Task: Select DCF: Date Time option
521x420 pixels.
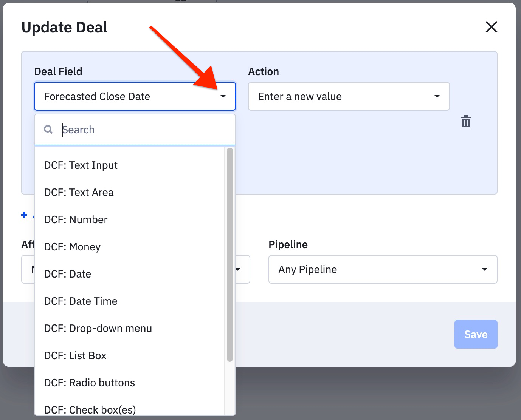Action: [81, 301]
